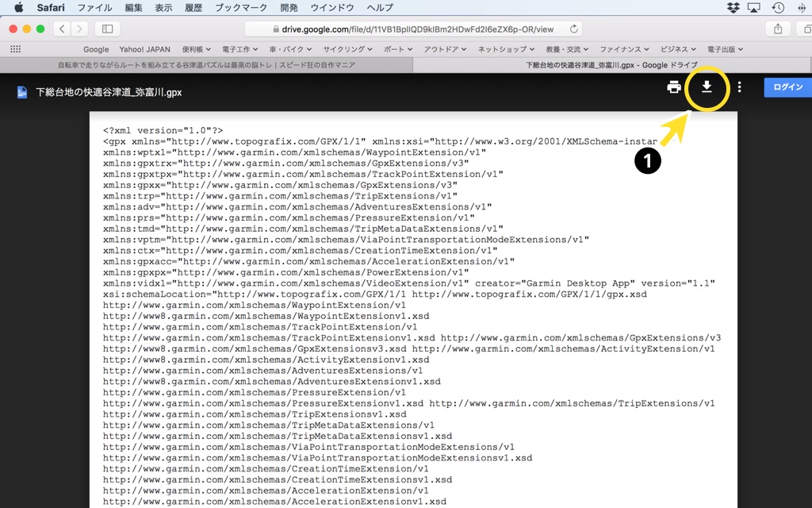812x508 pixels.
Task: Click the xmlns:prs PressureExtension line
Action: point(289,217)
